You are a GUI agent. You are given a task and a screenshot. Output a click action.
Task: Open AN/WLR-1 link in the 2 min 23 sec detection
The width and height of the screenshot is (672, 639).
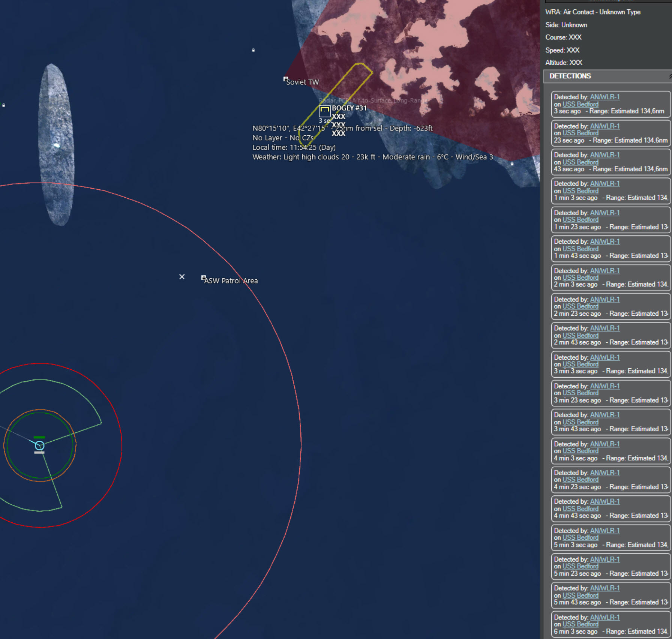(604, 299)
